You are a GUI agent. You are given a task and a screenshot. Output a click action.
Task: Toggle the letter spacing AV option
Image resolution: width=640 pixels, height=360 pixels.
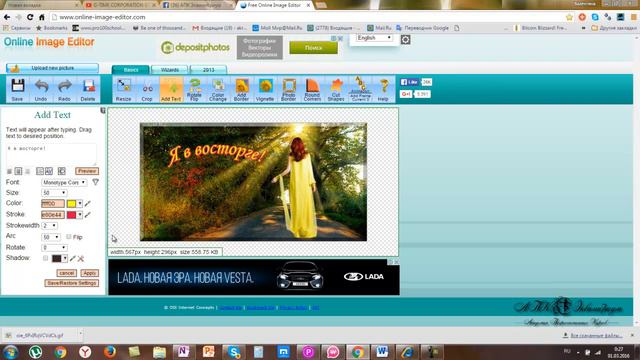pyautogui.click(x=49, y=171)
